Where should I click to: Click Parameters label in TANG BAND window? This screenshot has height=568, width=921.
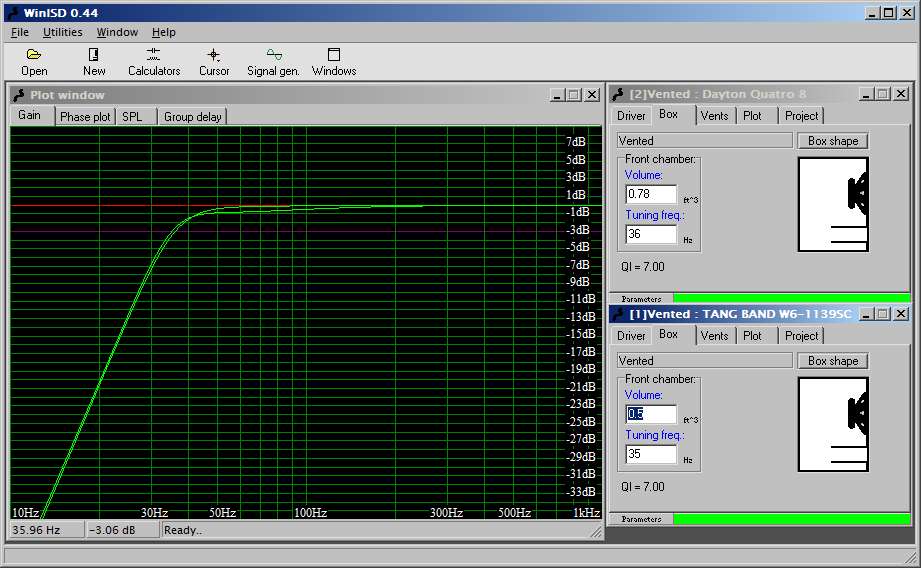coord(641,519)
